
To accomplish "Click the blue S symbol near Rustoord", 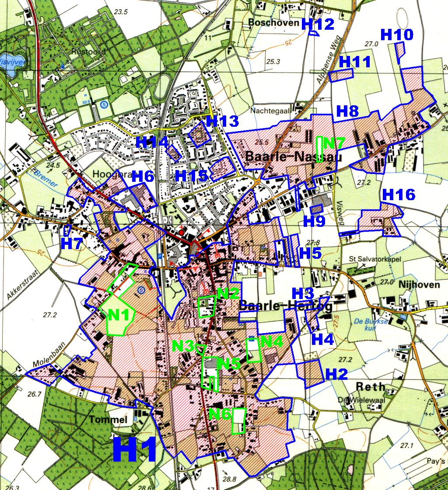I will point(105,104).
